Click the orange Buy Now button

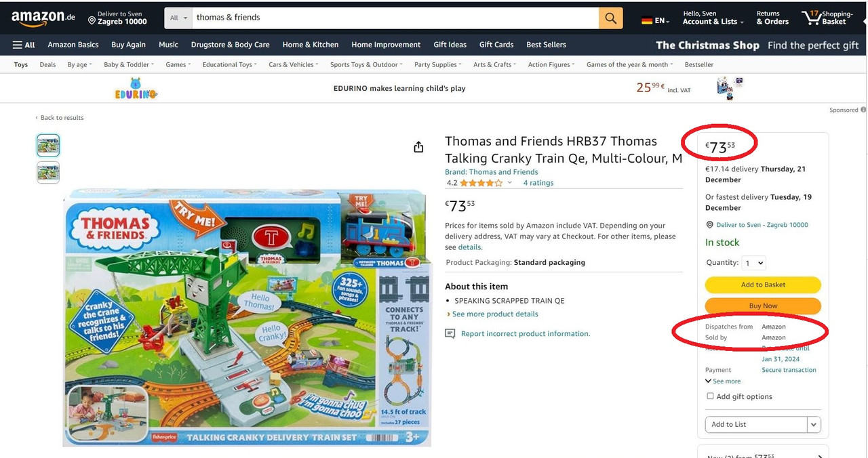pyautogui.click(x=763, y=306)
